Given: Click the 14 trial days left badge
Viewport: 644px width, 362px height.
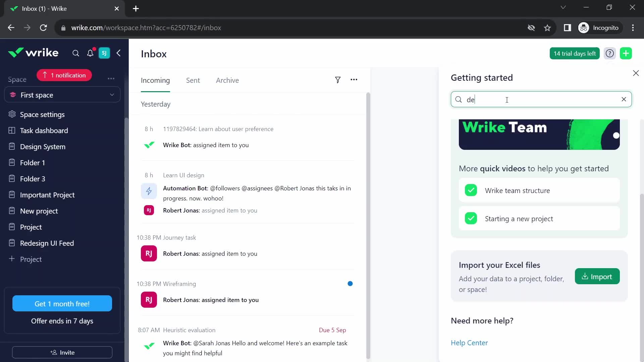Looking at the screenshot, I should click(x=575, y=53).
